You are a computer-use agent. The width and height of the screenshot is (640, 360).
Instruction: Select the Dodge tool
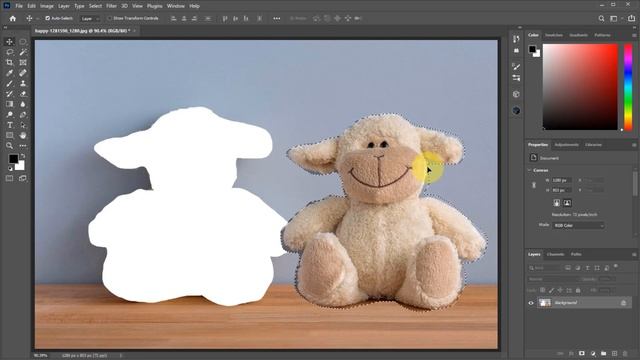[9, 115]
